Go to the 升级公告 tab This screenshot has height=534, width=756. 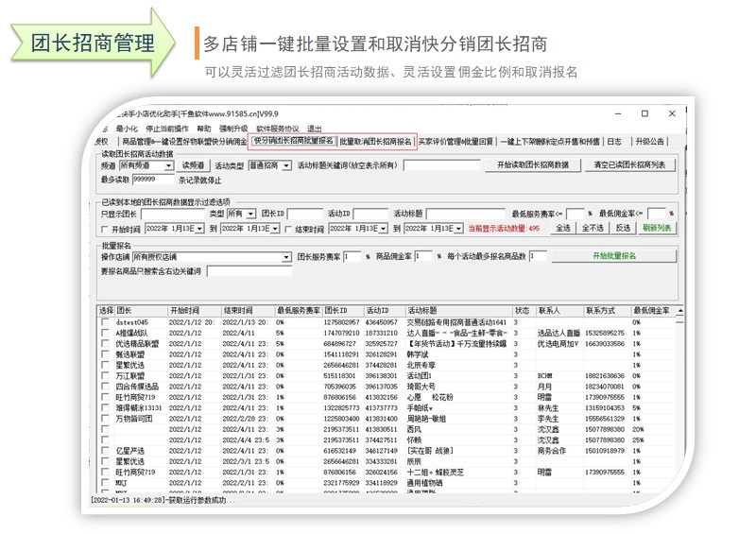[649, 142]
